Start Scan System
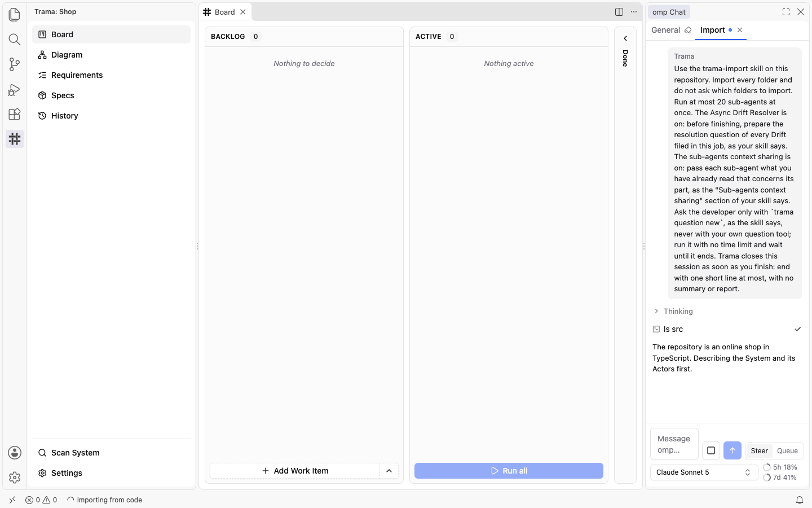Image resolution: width=812 pixels, height=508 pixels. pyautogui.click(x=112, y=453)
